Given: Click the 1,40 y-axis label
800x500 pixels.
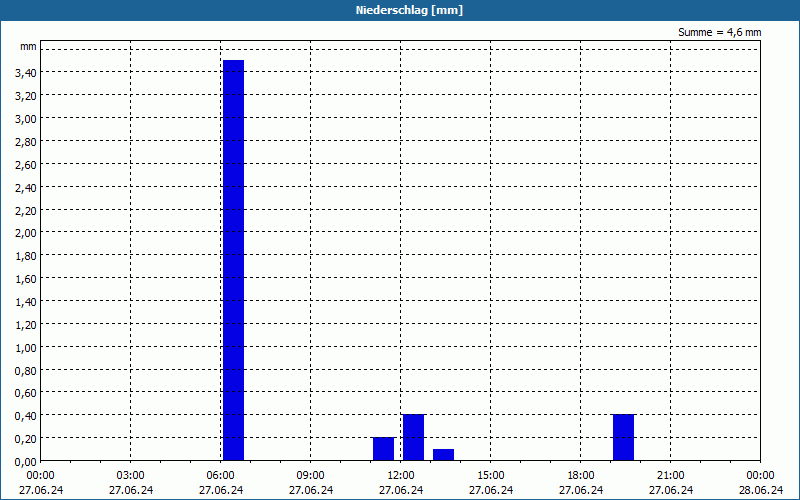Looking at the screenshot, I should [x=26, y=302].
